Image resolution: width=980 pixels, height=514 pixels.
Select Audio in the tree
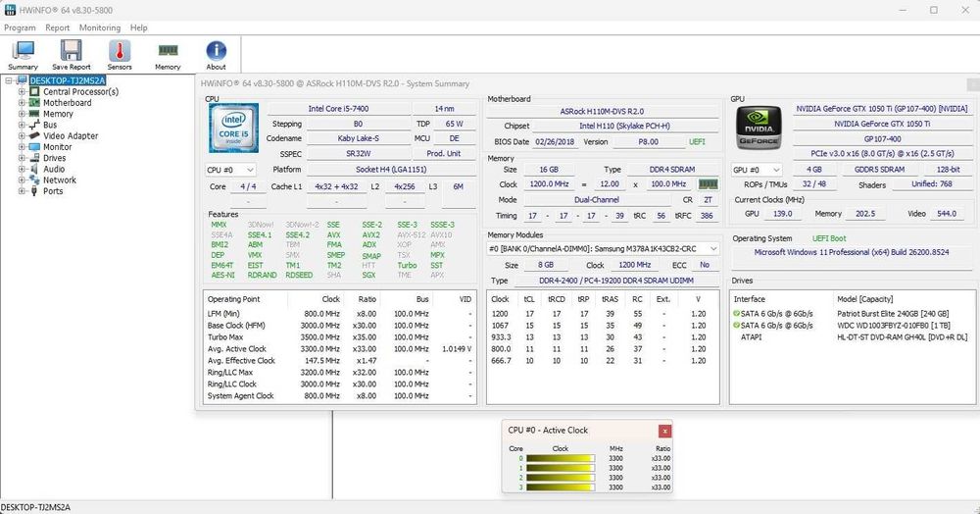54,169
